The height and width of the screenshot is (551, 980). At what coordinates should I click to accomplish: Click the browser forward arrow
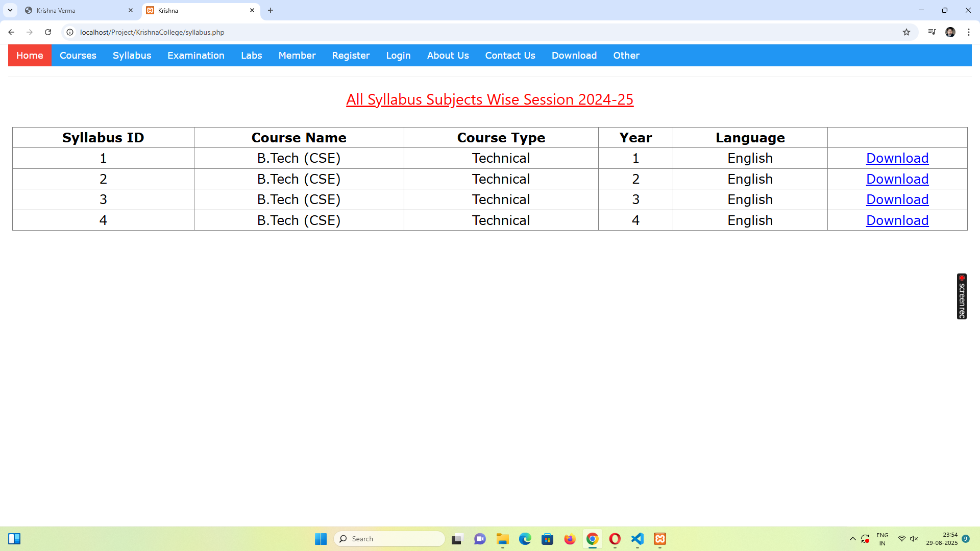pos(30,32)
